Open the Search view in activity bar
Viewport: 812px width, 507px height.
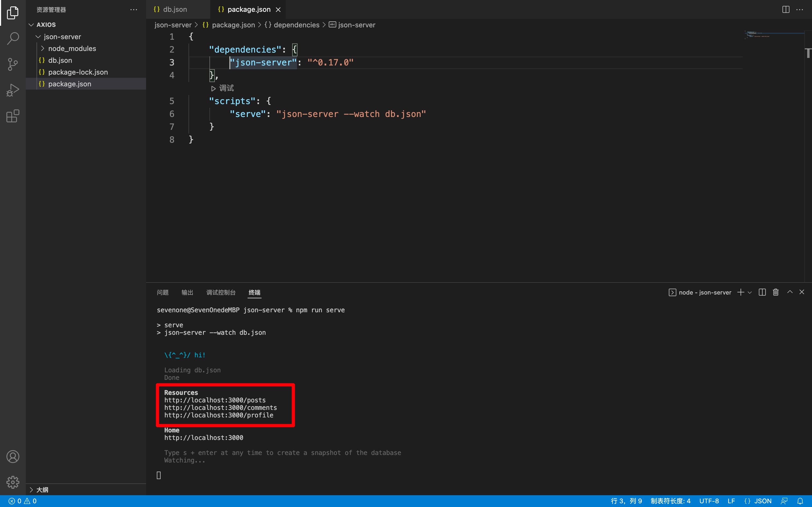pyautogui.click(x=13, y=38)
